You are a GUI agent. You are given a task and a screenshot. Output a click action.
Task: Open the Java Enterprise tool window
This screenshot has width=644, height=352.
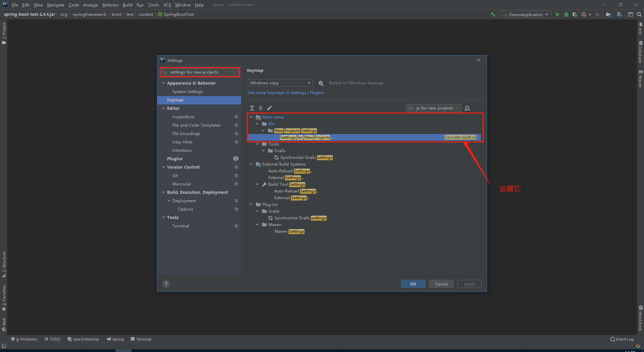[83, 339]
